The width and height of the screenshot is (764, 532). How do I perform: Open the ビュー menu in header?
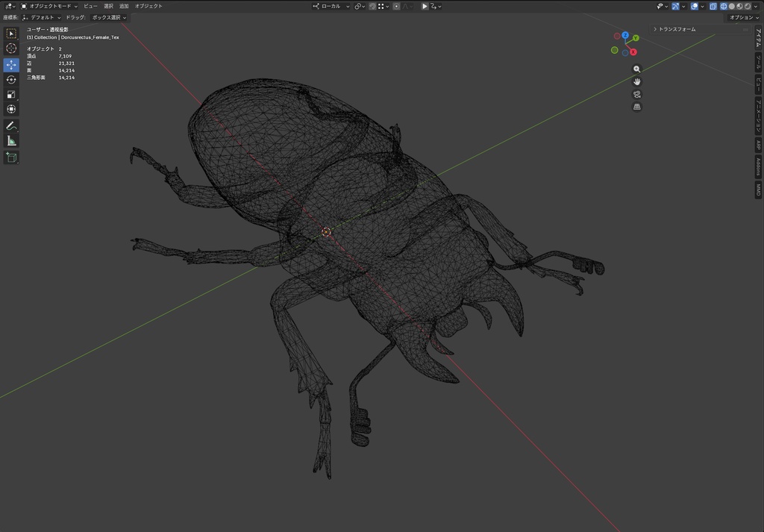coord(90,6)
